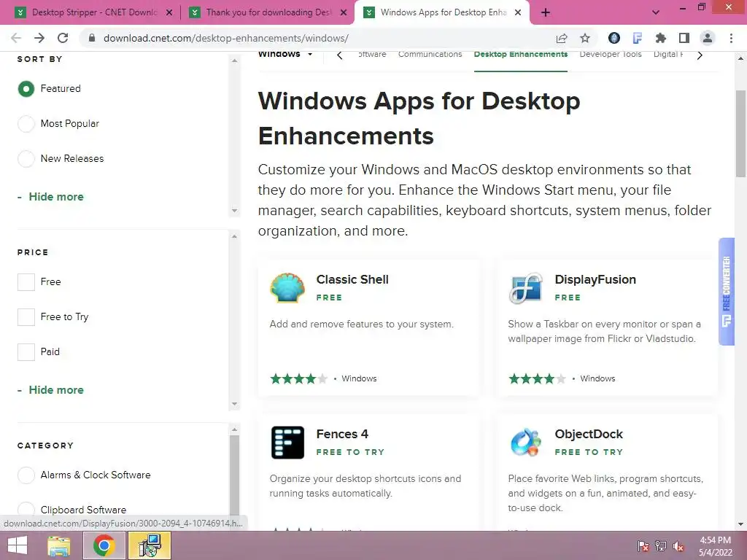This screenshot has height=560, width=747.
Task: Go back to the previous page
Action: click(16, 38)
